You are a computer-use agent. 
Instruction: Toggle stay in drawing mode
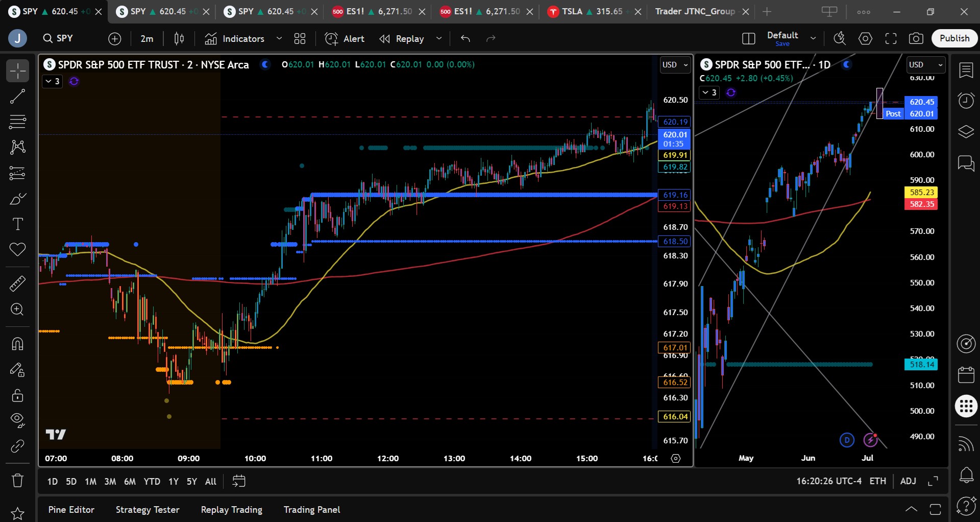17,370
